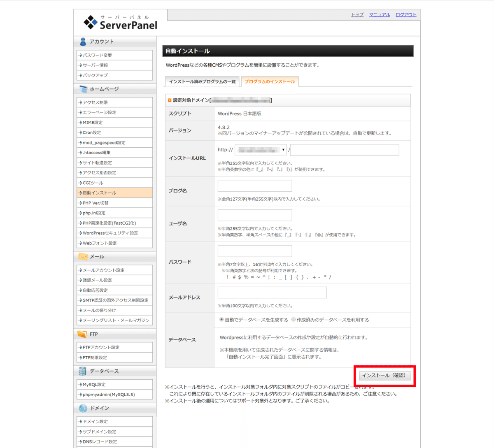This screenshot has width=494, height=448.
Task: Open パスワード変更 in sidebar
Action: pyautogui.click(x=114, y=55)
